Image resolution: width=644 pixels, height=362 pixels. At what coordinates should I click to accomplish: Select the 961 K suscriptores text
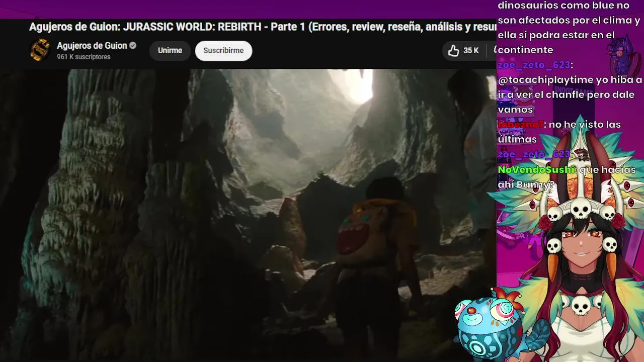84,57
